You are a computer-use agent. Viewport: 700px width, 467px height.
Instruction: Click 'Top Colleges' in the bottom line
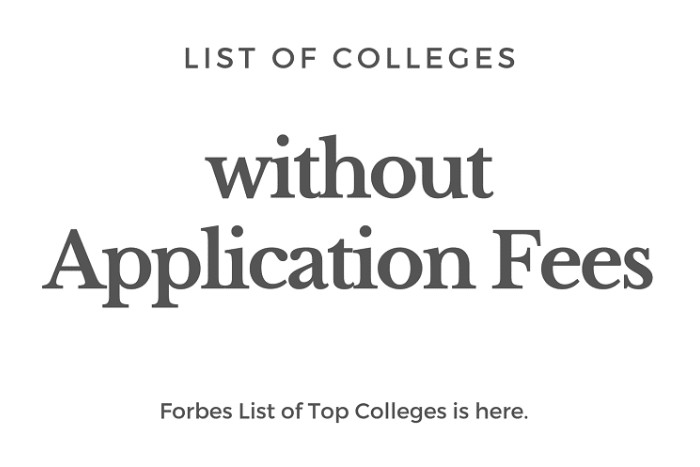[x=377, y=412]
